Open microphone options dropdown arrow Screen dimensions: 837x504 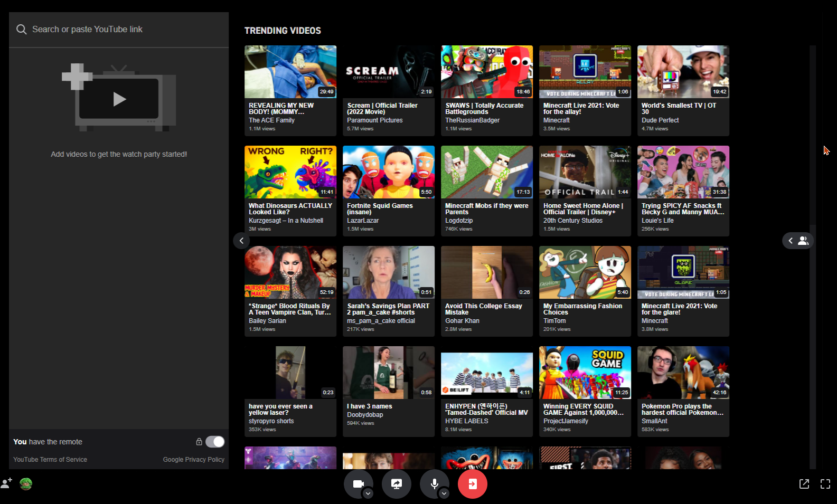click(444, 493)
